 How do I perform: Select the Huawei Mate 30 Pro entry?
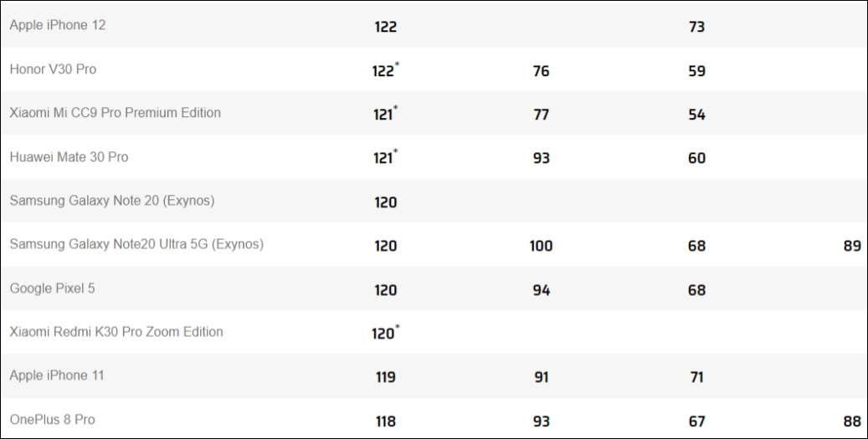tap(69, 157)
